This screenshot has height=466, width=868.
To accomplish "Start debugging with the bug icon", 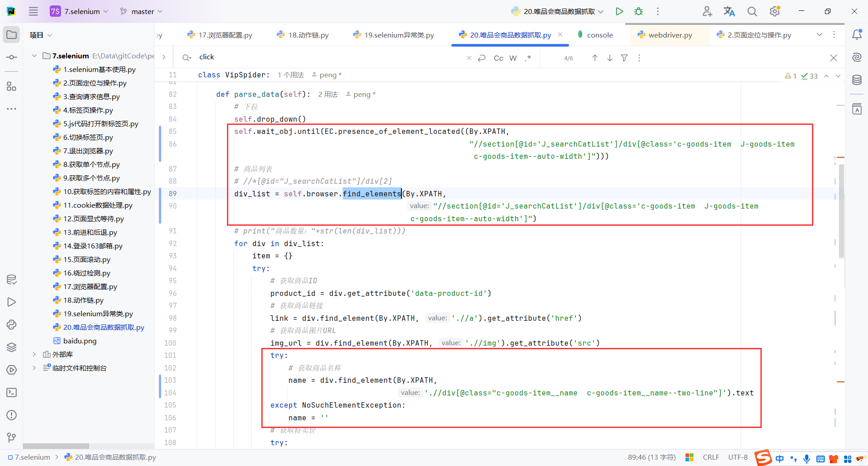I will point(638,11).
